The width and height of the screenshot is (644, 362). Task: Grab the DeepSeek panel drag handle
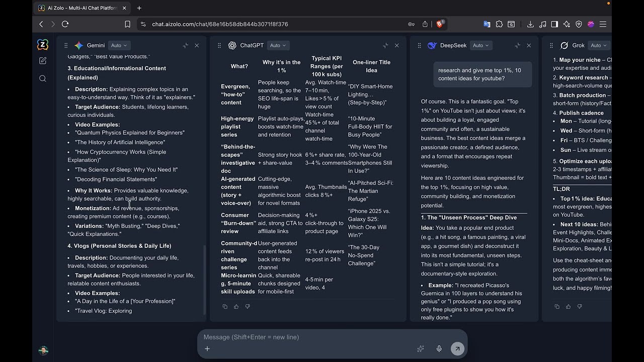419,45
